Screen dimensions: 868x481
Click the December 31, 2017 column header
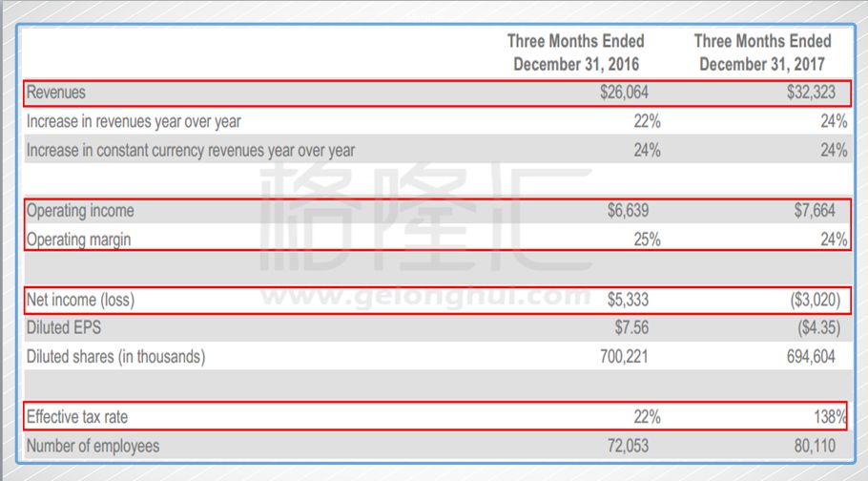click(762, 52)
